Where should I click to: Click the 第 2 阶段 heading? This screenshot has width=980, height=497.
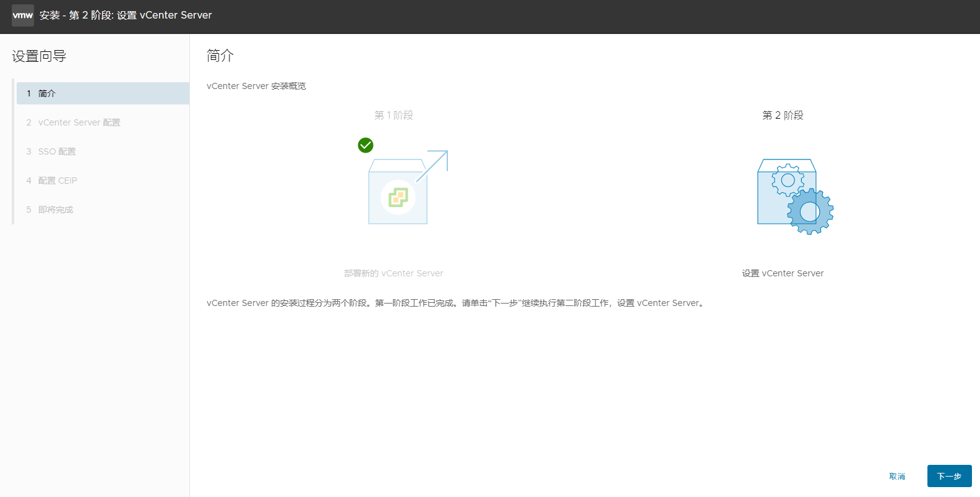(x=783, y=116)
